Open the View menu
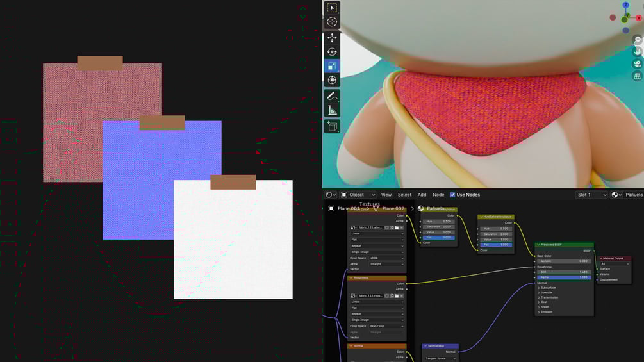Screen dimensions: 644x362 (x=386, y=195)
